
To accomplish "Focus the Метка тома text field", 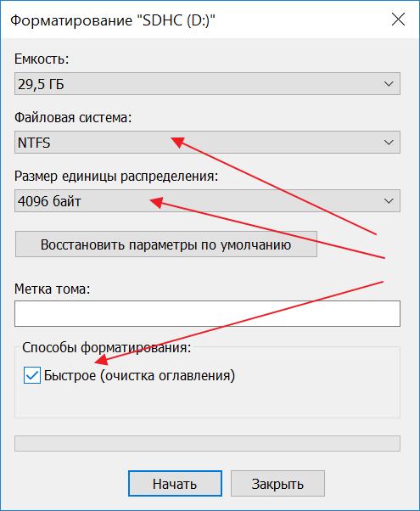I will (x=207, y=313).
